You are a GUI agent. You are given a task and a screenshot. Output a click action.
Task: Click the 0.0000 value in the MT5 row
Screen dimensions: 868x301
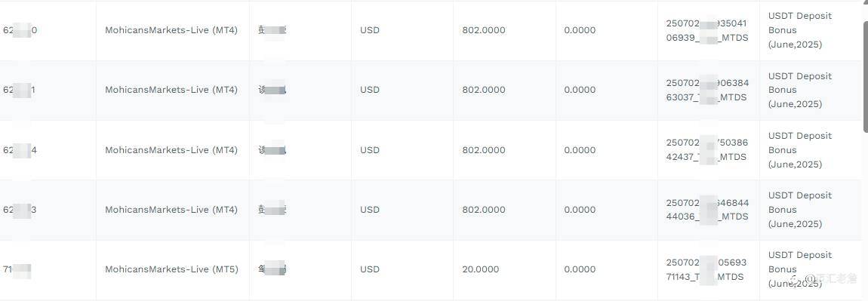(x=580, y=269)
